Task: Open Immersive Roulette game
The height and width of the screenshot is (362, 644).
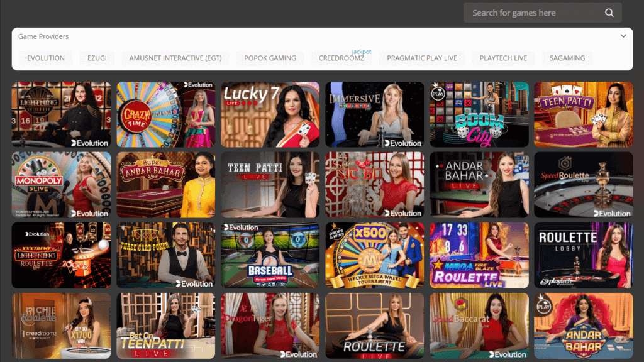Action: pos(375,114)
